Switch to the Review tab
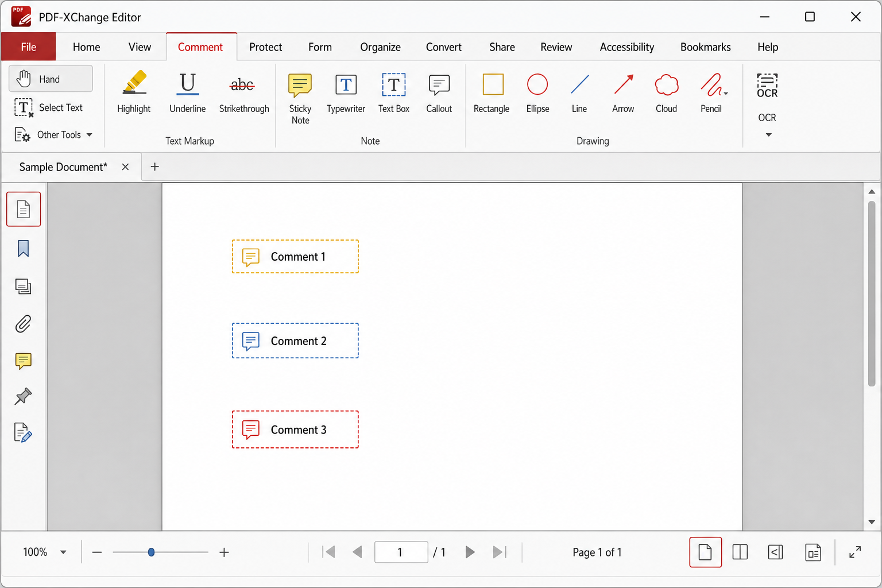 point(556,47)
